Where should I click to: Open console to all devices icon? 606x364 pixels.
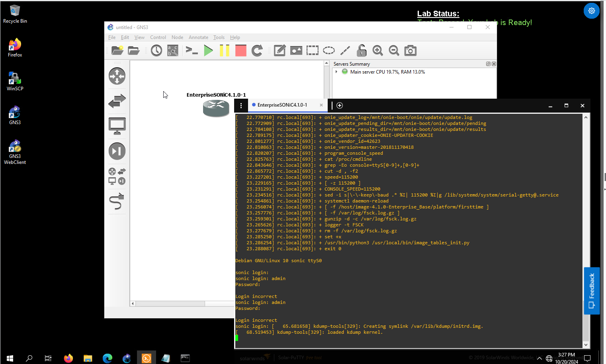pyautogui.click(x=192, y=51)
